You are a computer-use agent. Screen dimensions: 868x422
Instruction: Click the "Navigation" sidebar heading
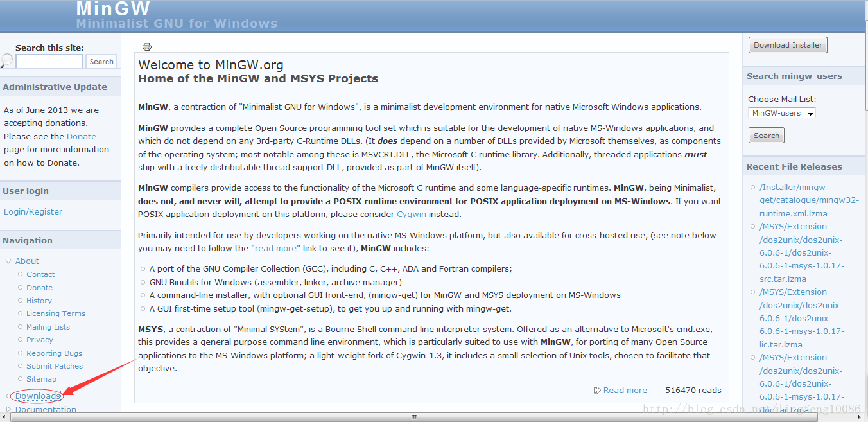[x=28, y=240]
